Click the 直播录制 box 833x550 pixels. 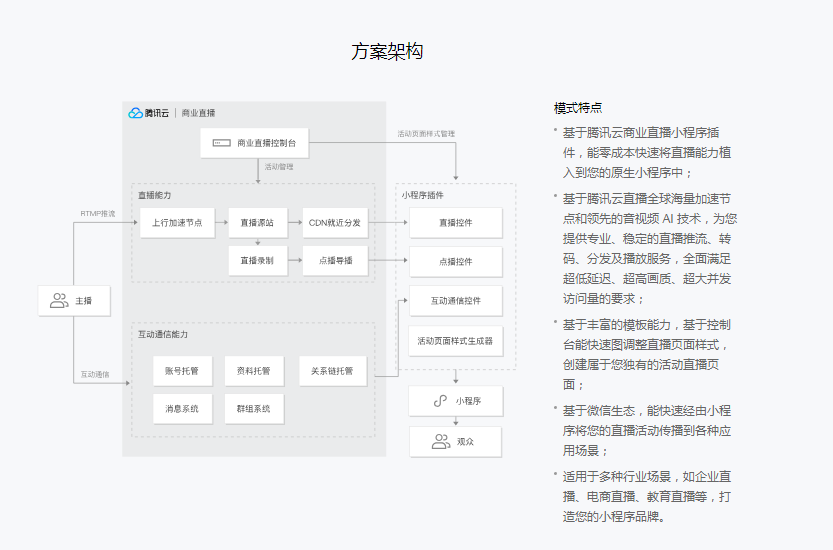(x=258, y=260)
